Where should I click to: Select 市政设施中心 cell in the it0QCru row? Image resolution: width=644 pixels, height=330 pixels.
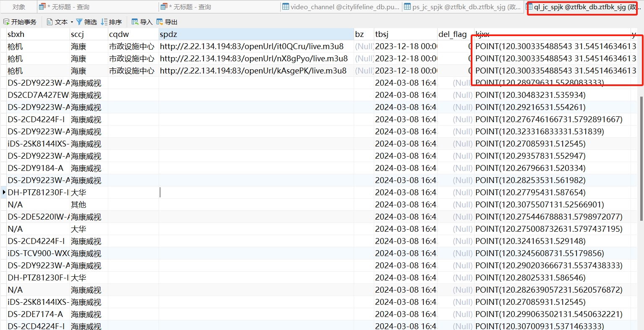pyautogui.click(x=133, y=46)
